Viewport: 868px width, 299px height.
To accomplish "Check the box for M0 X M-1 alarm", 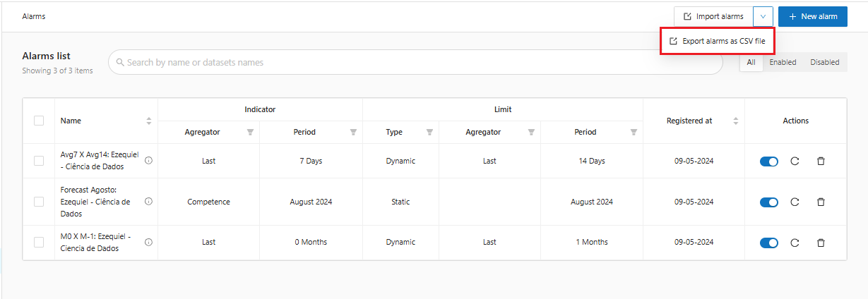I will pyautogui.click(x=39, y=243).
